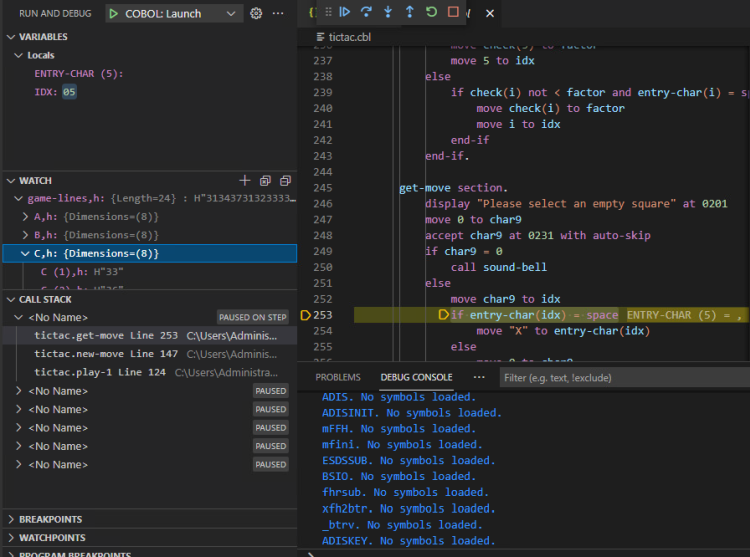Collapse the Locals scope
Screen dimensions: 750x557
pos(19,55)
